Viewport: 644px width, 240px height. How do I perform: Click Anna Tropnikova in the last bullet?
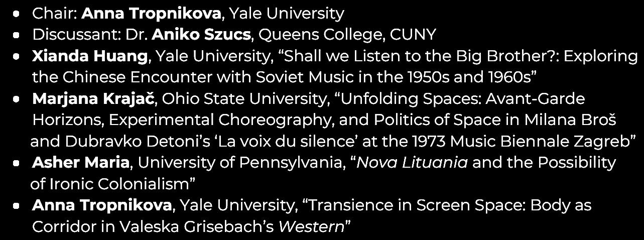102,205
